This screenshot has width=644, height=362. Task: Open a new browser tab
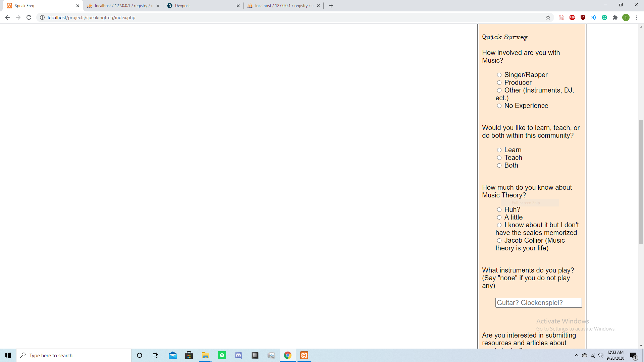[331, 6]
